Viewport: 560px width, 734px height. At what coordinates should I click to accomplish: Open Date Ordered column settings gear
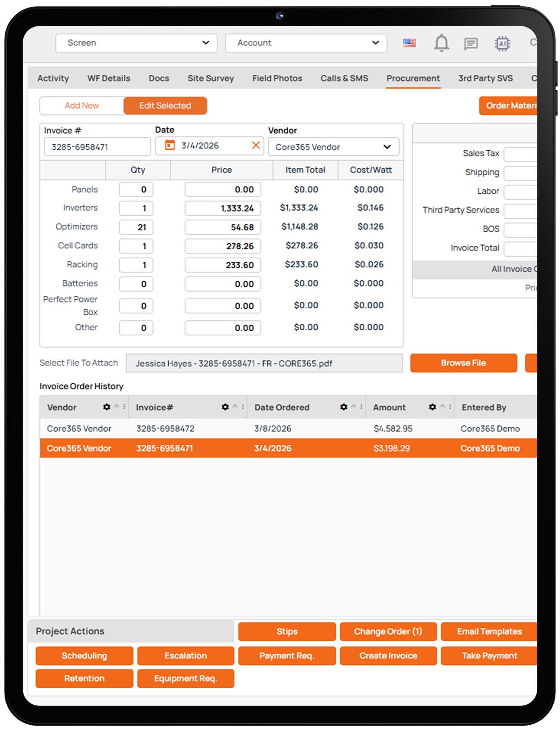tap(344, 407)
